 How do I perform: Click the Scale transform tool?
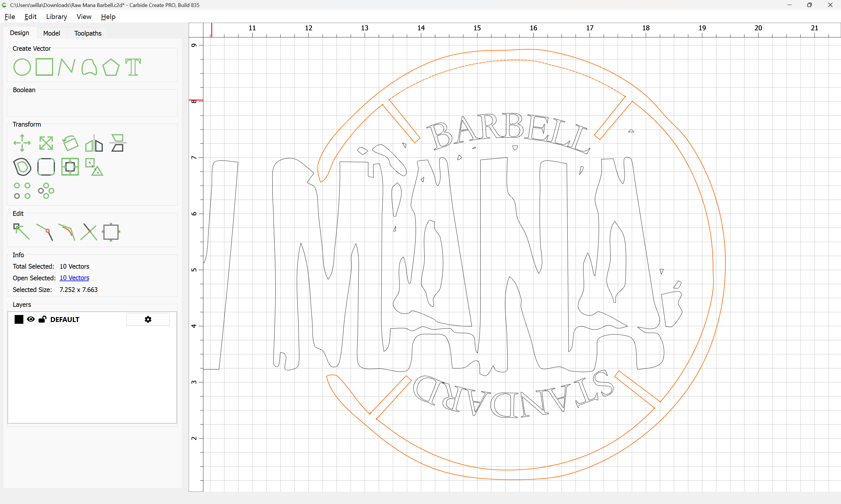(46, 143)
